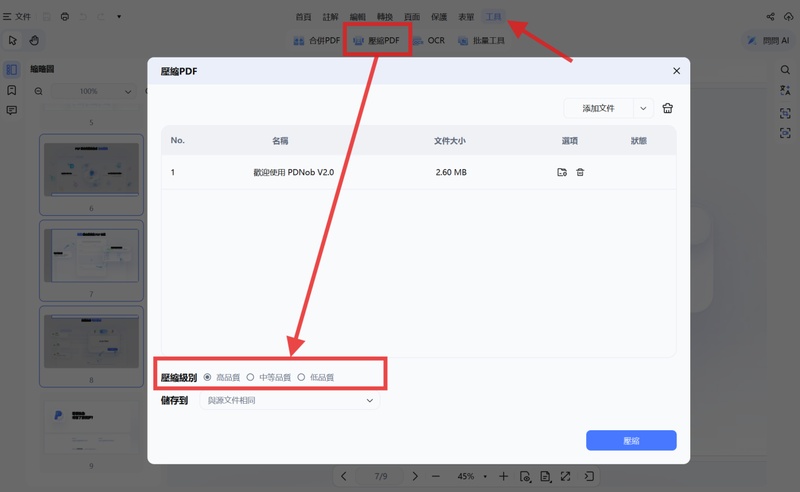Select page 8 thumbnail
This screenshot has width=800, height=492.
(91, 346)
